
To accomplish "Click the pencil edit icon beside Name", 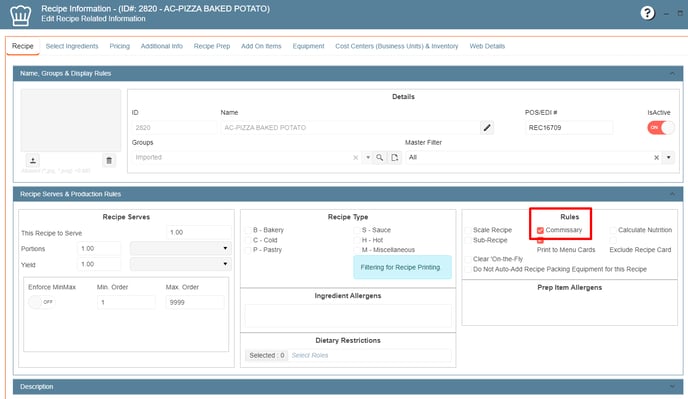I will point(487,128).
